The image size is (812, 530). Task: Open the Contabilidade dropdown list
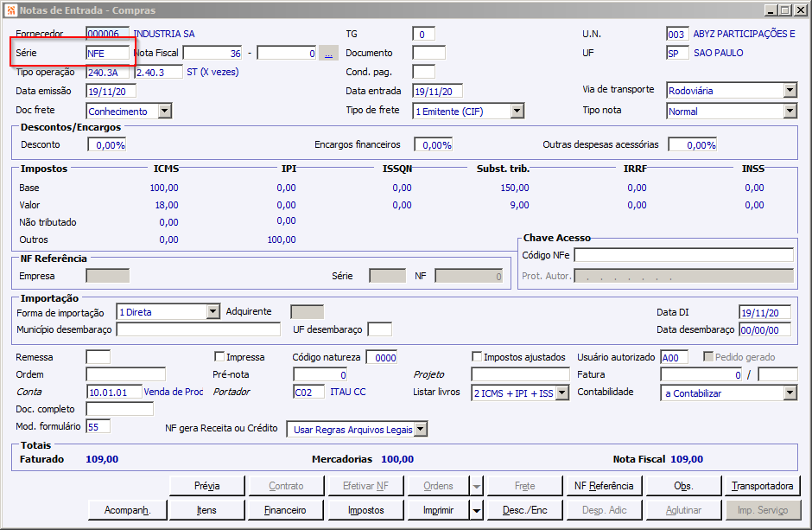[x=790, y=393]
